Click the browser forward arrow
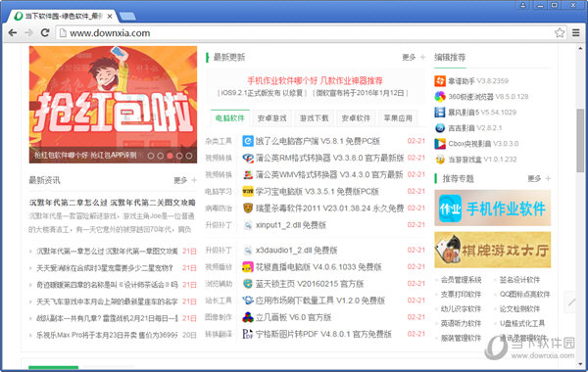 point(28,33)
